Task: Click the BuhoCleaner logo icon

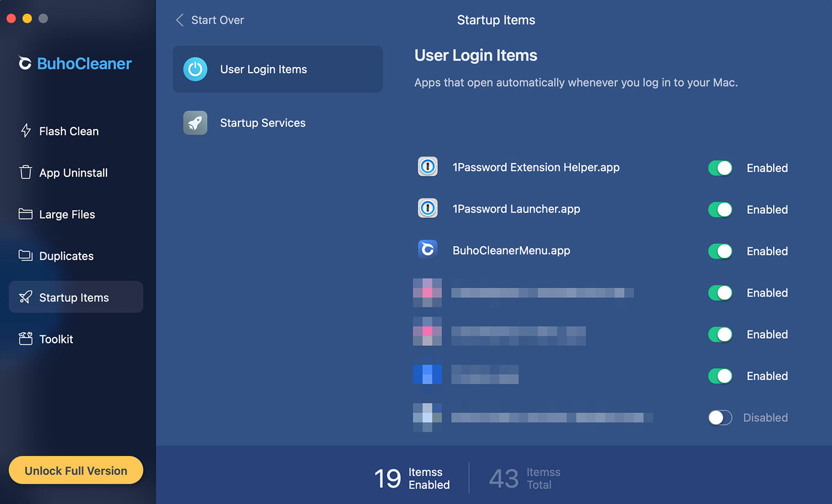Action: pos(25,63)
